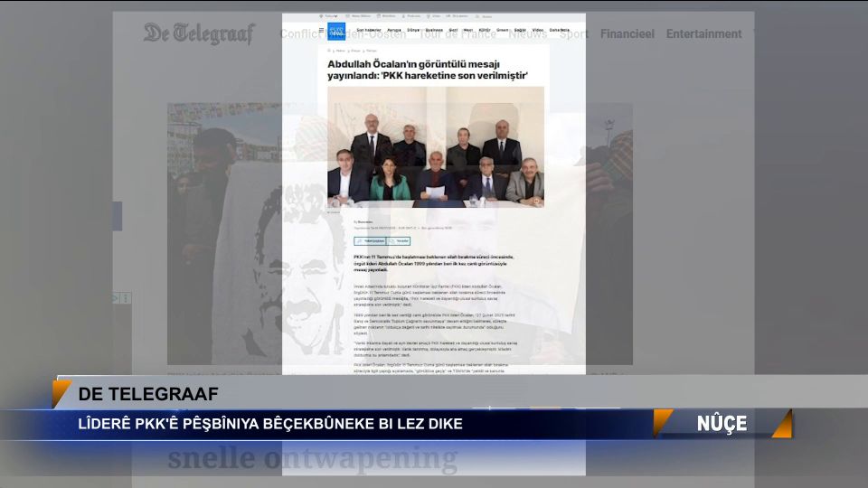Image resolution: width=868 pixels, height=488 pixels.
Task: Click the 'snelle ontwapening' headline text
Action: click(313, 459)
